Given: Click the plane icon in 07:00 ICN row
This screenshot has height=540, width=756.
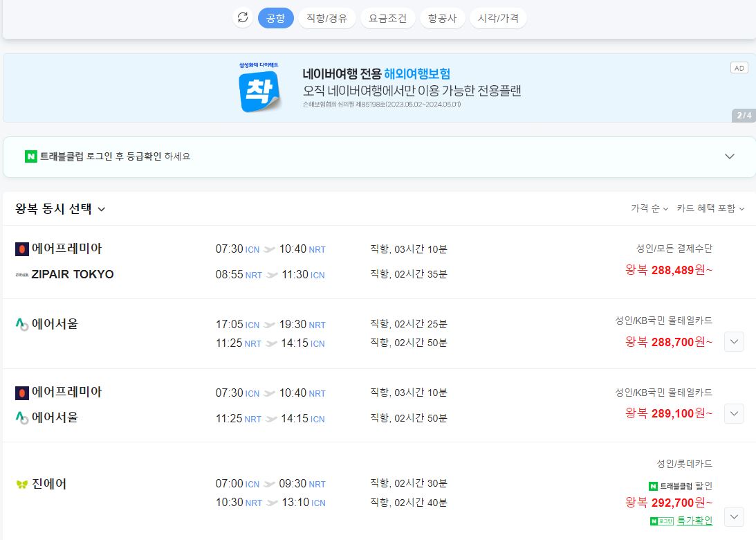Looking at the screenshot, I should coord(270,484).
